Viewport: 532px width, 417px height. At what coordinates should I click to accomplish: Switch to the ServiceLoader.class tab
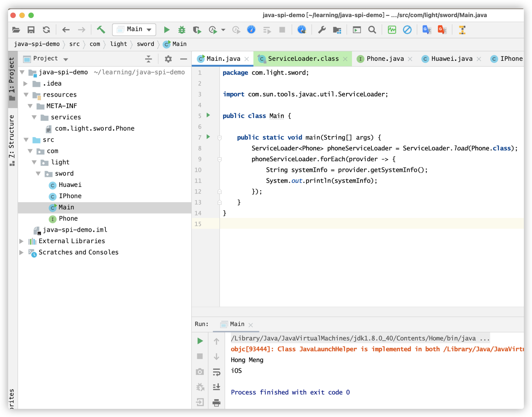[x=303, y=59]
